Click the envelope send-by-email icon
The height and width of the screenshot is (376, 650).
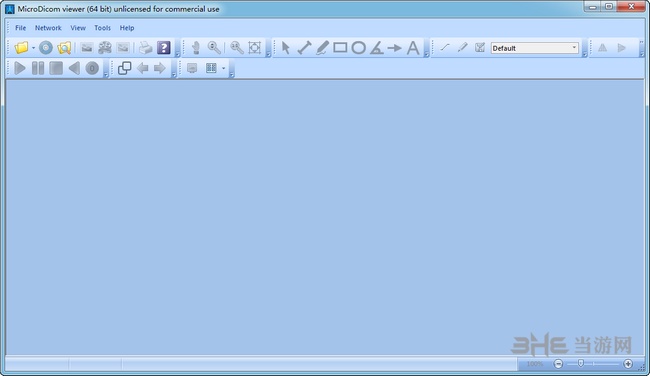(123, 48)
